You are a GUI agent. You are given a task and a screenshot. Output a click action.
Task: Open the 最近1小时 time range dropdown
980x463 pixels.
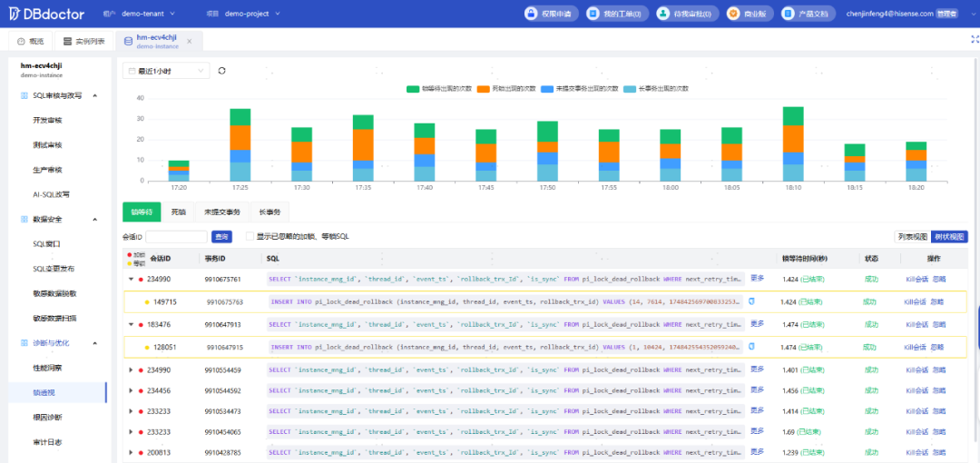(167, 72)
